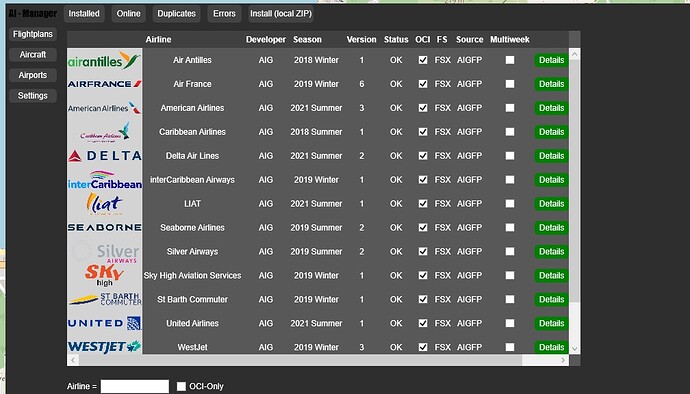Click the American Airlines logo
The width and height of the screenshot is (690, 394).
click(x=104, y=108)
